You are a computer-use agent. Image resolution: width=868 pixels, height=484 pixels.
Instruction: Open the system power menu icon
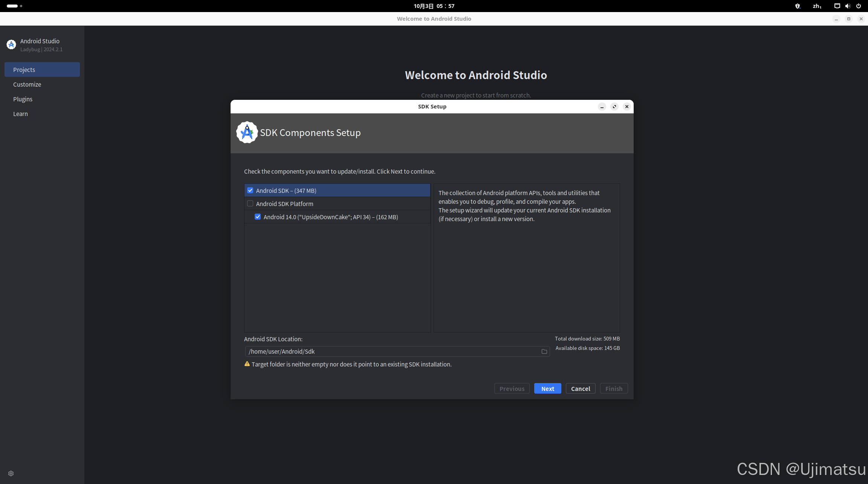(859, 6)
